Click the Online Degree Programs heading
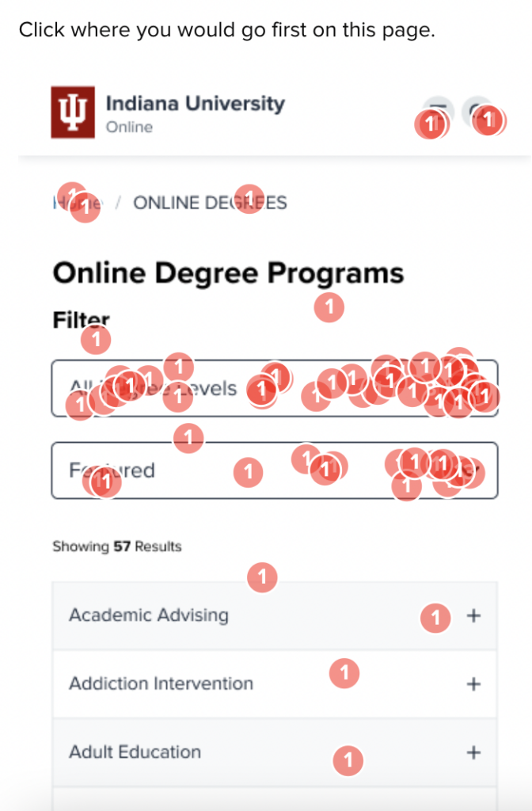 228,273
